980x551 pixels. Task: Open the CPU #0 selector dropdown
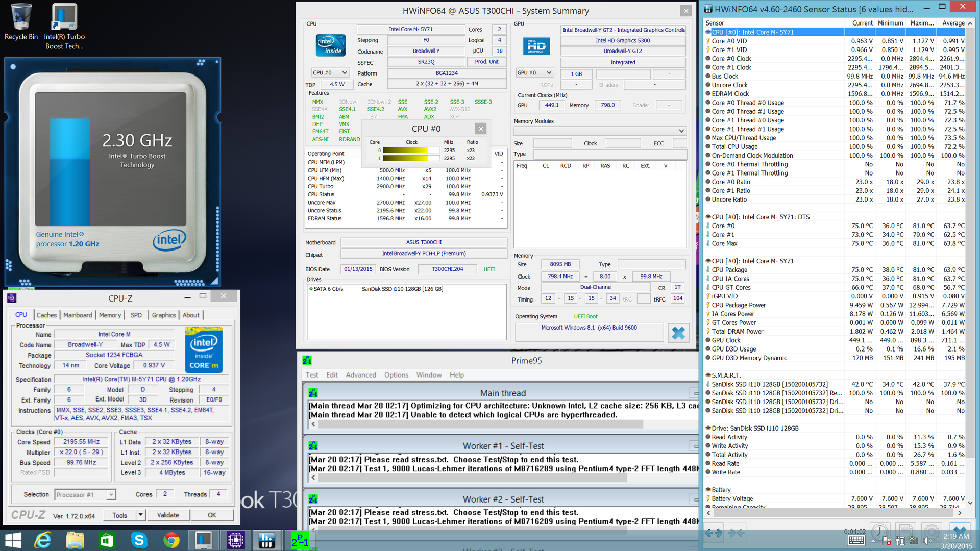[330, 72]
